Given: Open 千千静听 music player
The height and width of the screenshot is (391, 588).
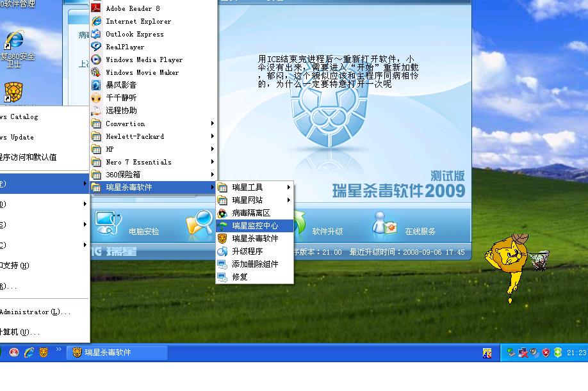Looking at the screenshot, I should [153, 98].
